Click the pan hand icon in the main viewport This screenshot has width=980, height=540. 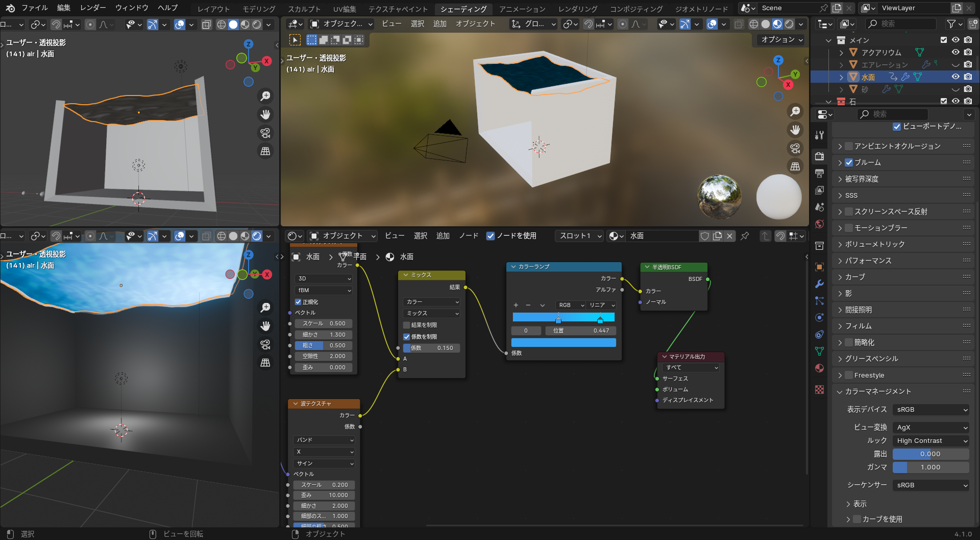pos(795,130)
